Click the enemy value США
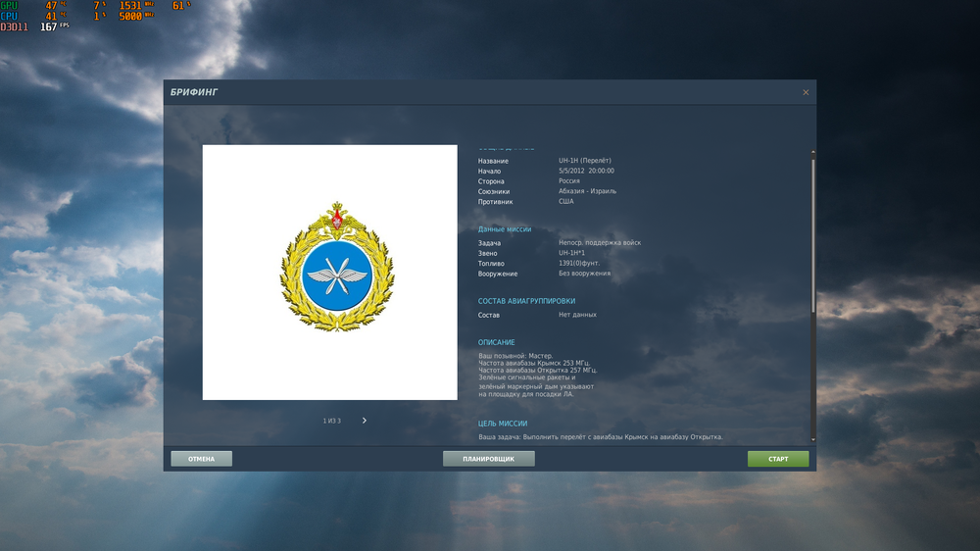Viewport: 980px width, 551px height. point(565,201)
